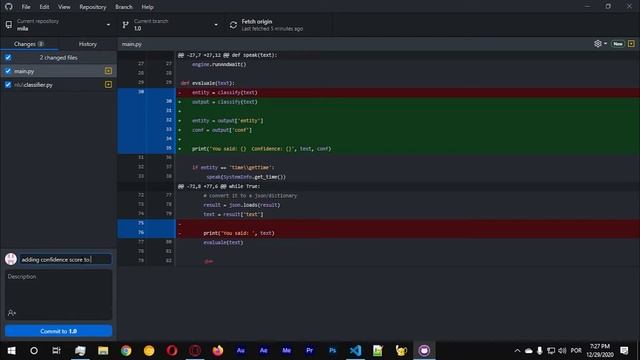This screenshot has width=640, height=360.
Task: Open Adobe Media Encoder from taskbar
Action: tap(287, 351)
